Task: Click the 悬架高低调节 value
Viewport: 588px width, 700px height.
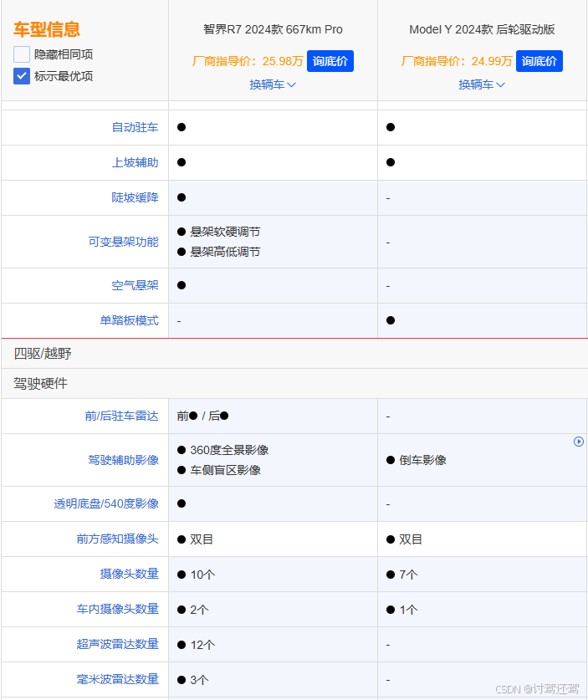Action: click(225, 252)
